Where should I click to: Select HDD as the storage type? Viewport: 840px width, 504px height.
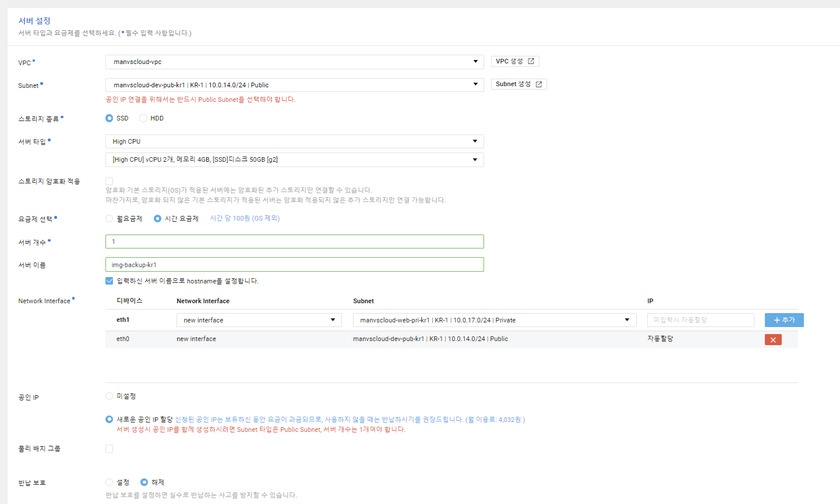[143, 118]
